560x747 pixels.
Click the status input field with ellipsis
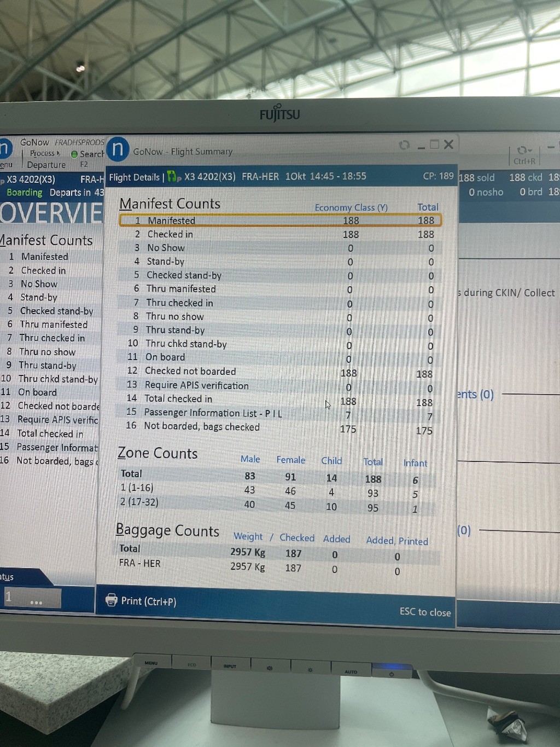tap(33, 598)
